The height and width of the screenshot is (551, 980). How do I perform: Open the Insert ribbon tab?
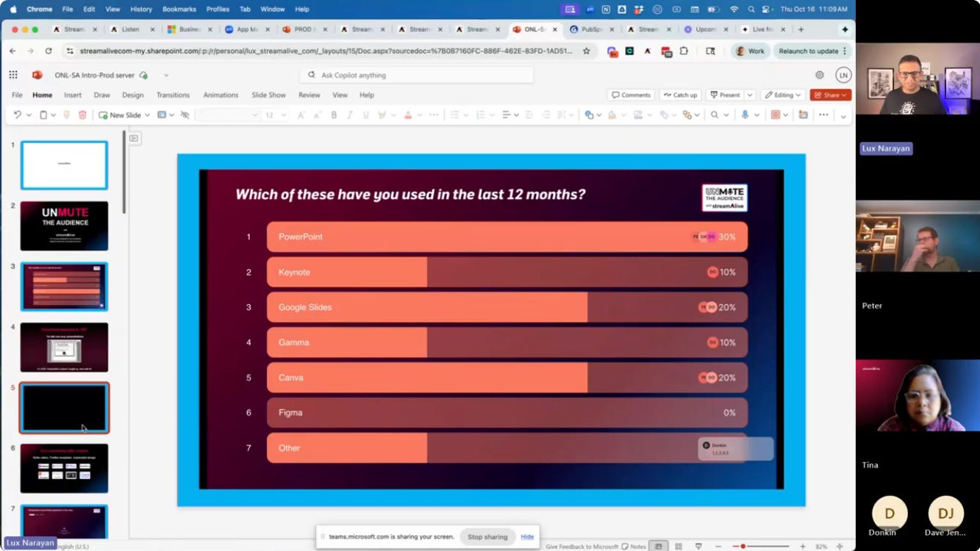click(73, 95)
